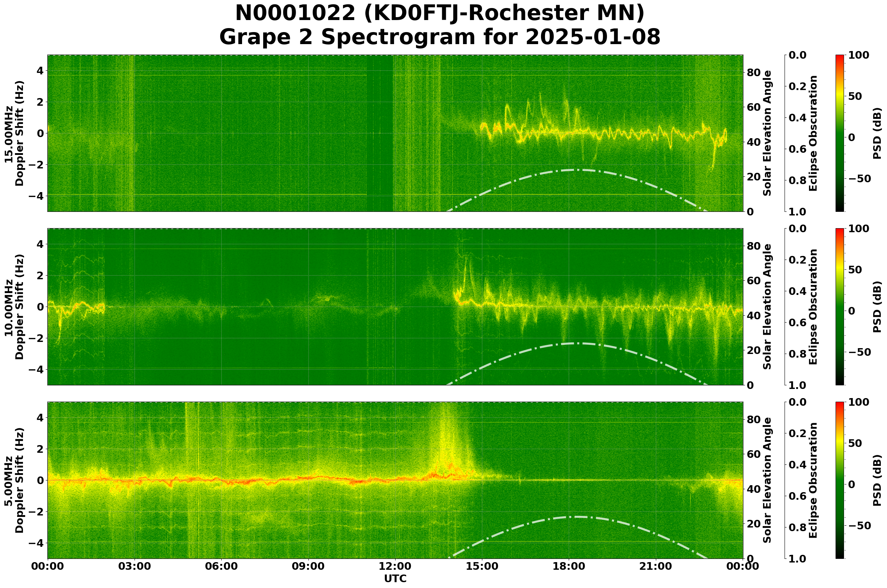887x588 pixels.
Task: Click the '21:00' time tick label
Action: pyautogui.click(x=656, y=566)
